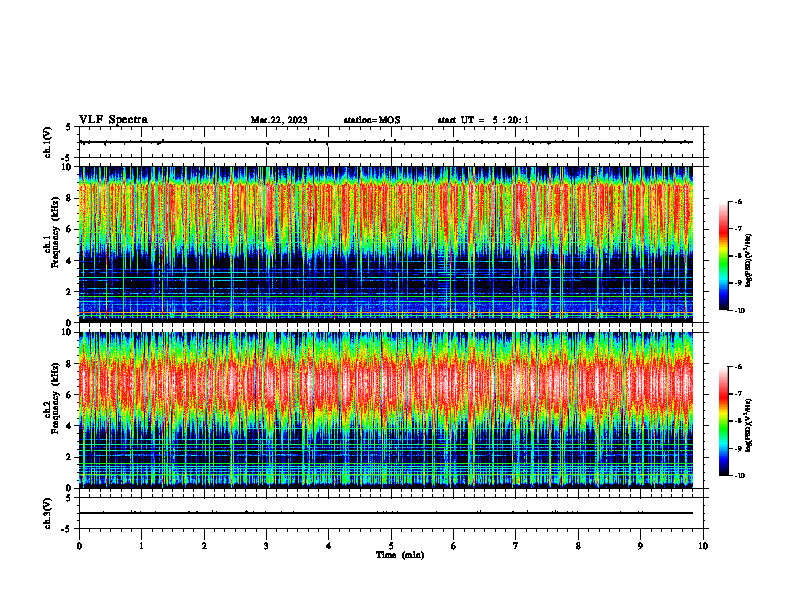The height and width of the screenshot is (612, 792).
Task: Click the time axis tick label "3"
Action: (266, 546)
